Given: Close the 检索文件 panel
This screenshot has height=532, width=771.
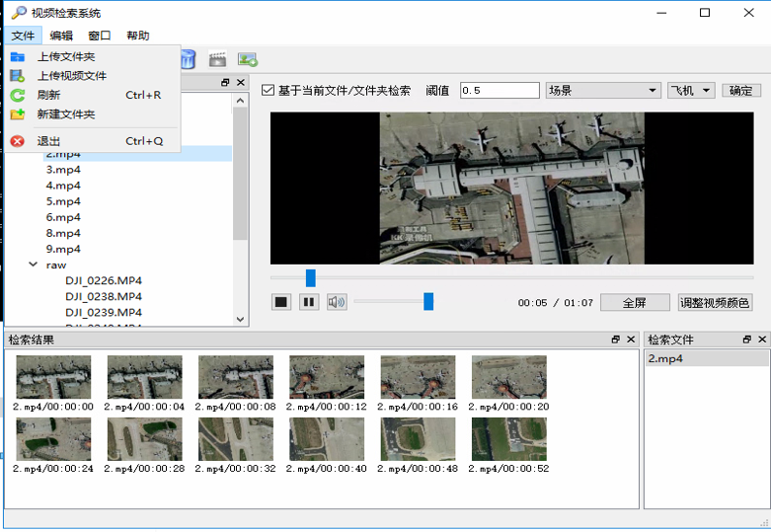Looking at the screenshot, I should point(762,340).
